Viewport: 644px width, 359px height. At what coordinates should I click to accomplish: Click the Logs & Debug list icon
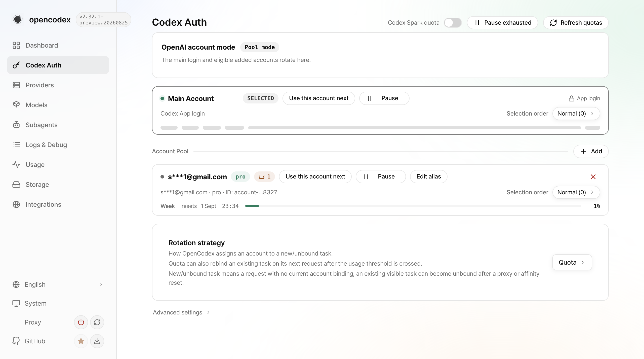(16, 145)
